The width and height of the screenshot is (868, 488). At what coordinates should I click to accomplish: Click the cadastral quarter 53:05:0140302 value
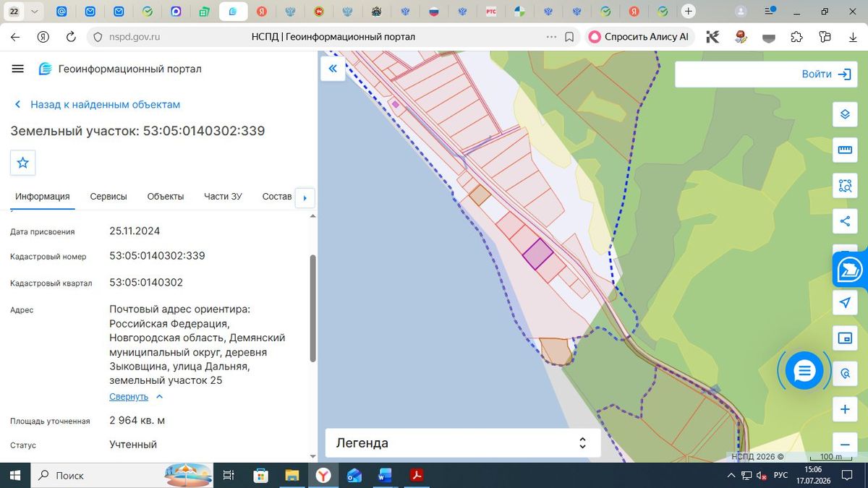[x=146, y=283]
